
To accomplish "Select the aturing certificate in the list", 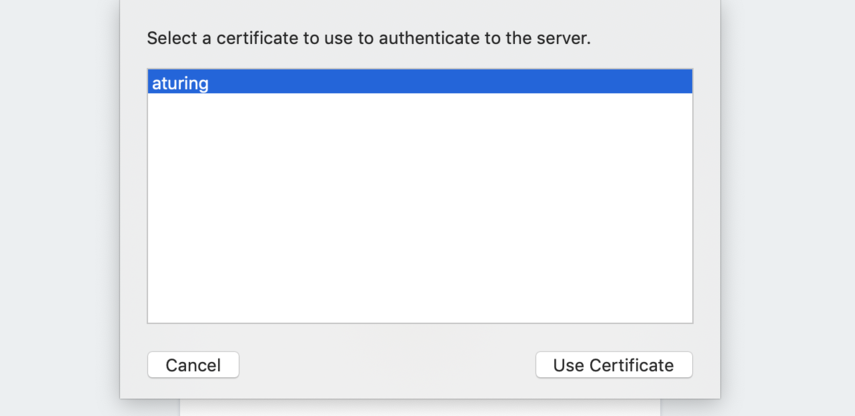I will click(x=181, y=83).
